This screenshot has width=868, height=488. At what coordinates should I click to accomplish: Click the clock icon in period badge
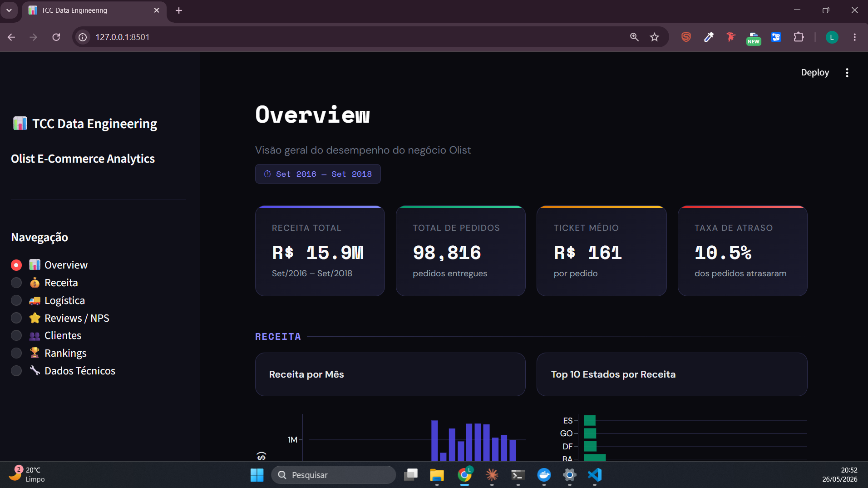tap(267, 174)
